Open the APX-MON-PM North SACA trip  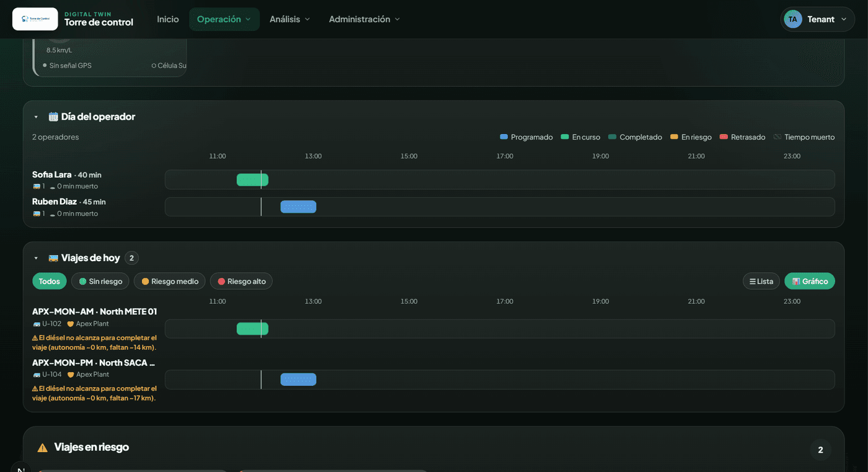(x=94, y=362)
